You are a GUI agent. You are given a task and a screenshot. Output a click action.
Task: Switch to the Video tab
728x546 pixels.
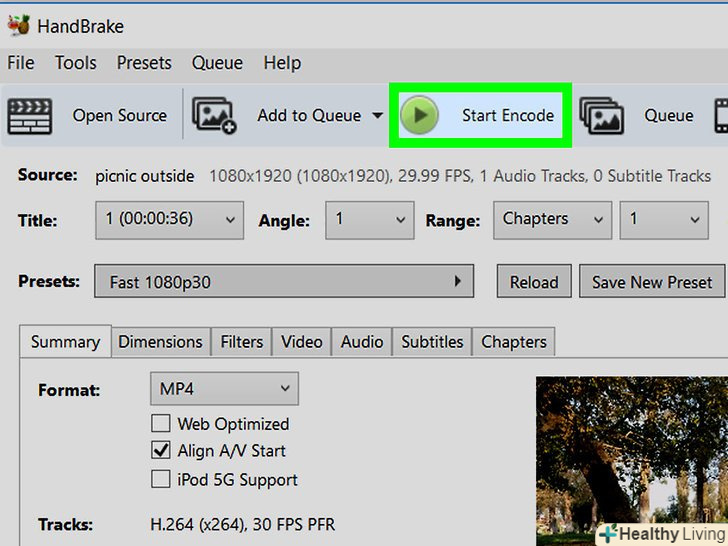pos(302,342)
